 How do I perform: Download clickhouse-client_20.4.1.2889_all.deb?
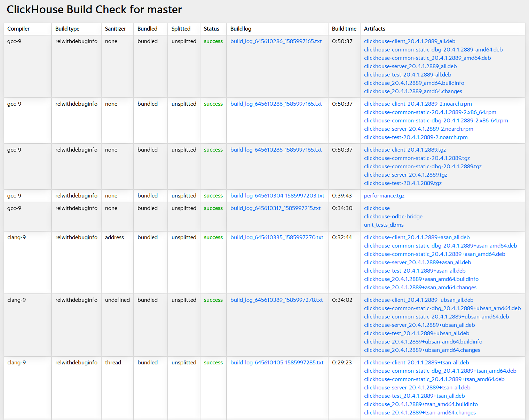[x=409, y=41]
